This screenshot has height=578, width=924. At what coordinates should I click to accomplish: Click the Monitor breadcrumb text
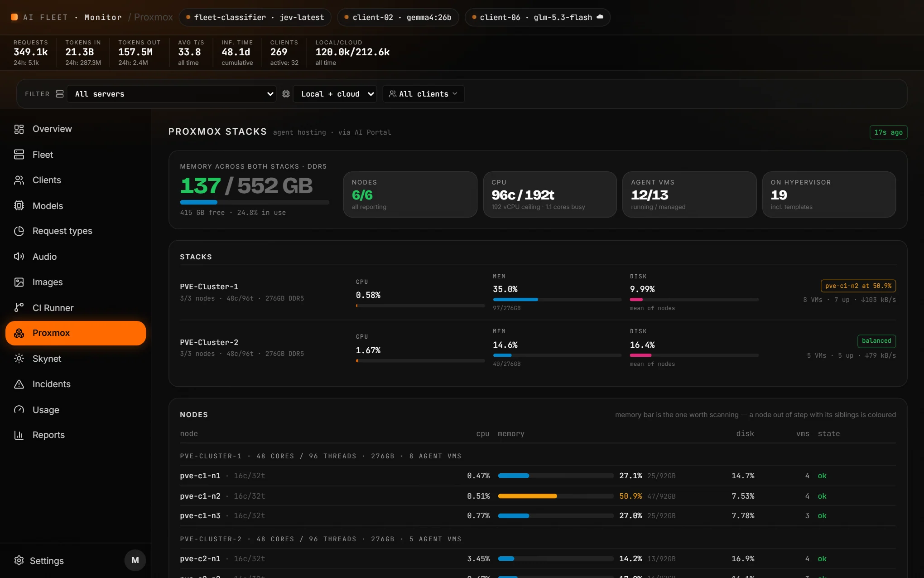(x=103, y=17)
